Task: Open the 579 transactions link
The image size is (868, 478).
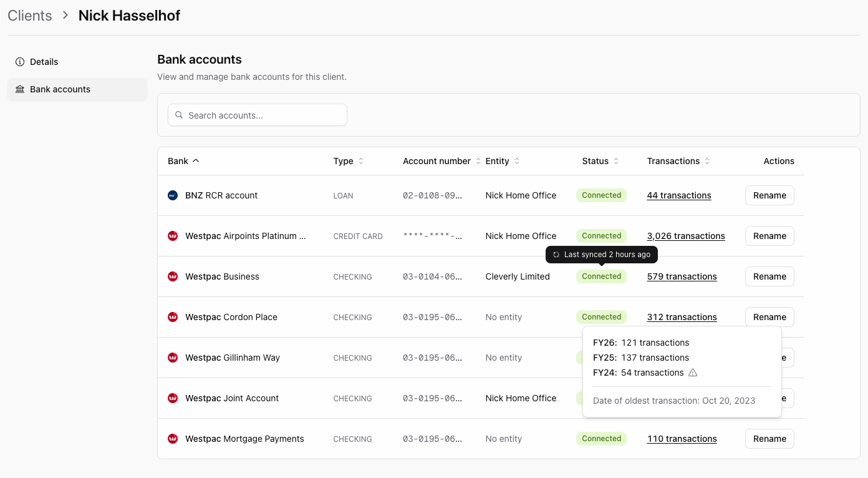Action: [682, 276]
